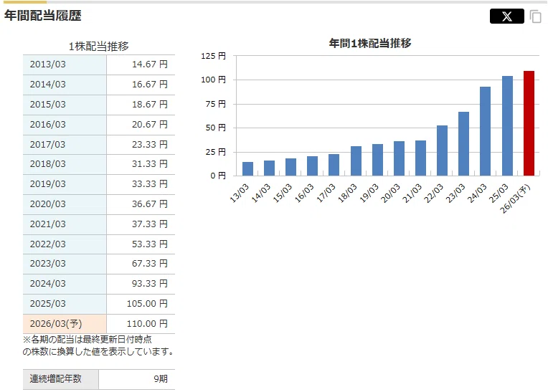Click the ※各期の配当 footnote text
The image size is (548, 392).
pyautogui.click(x=98, y=345)
